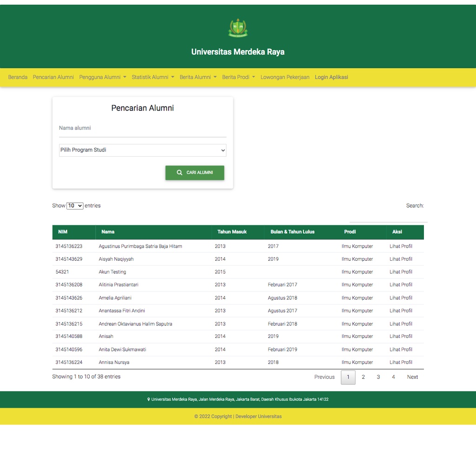Click the Februari 2017 graduation cell
476x476 pixels.
pos(282,285)
